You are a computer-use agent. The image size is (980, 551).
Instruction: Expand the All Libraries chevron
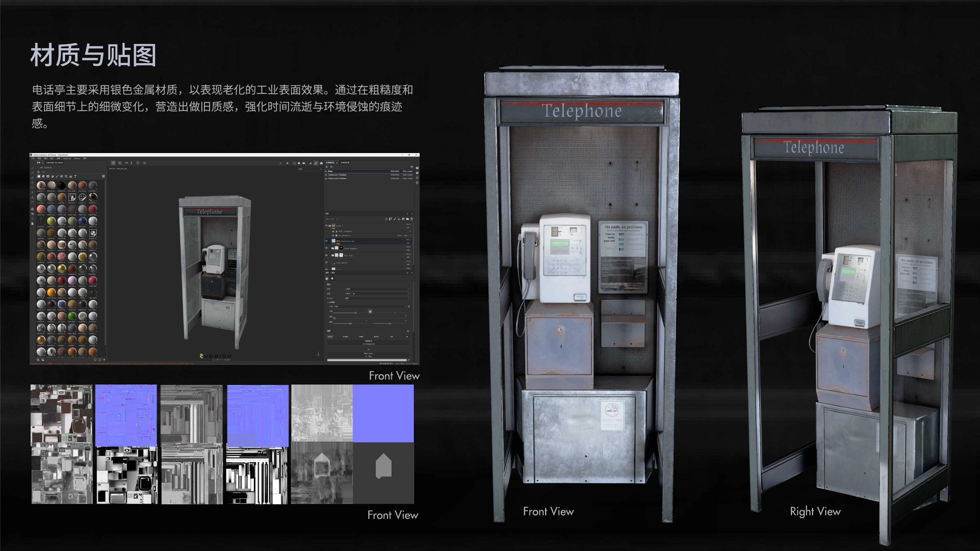tap(38, 168)
